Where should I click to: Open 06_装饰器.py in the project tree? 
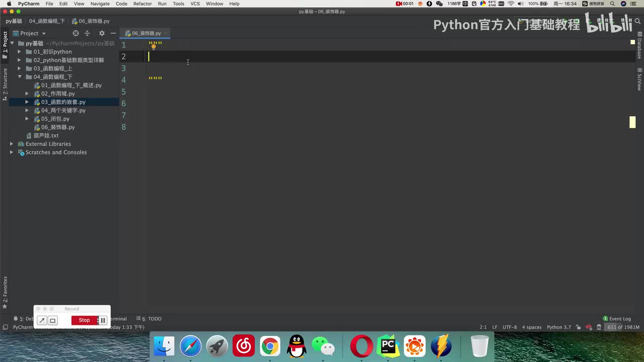coord(58,127)
